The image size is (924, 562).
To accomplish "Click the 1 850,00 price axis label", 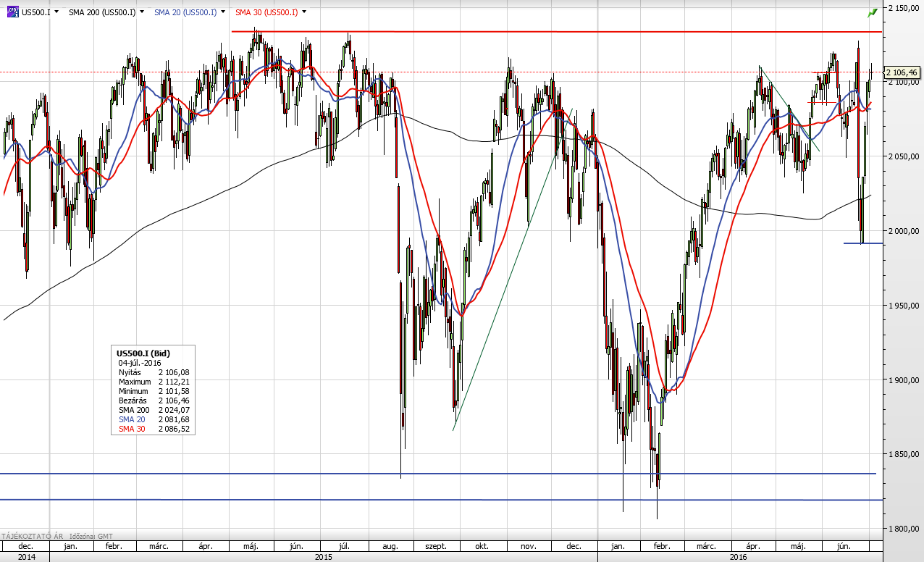I will pos(903,455).
